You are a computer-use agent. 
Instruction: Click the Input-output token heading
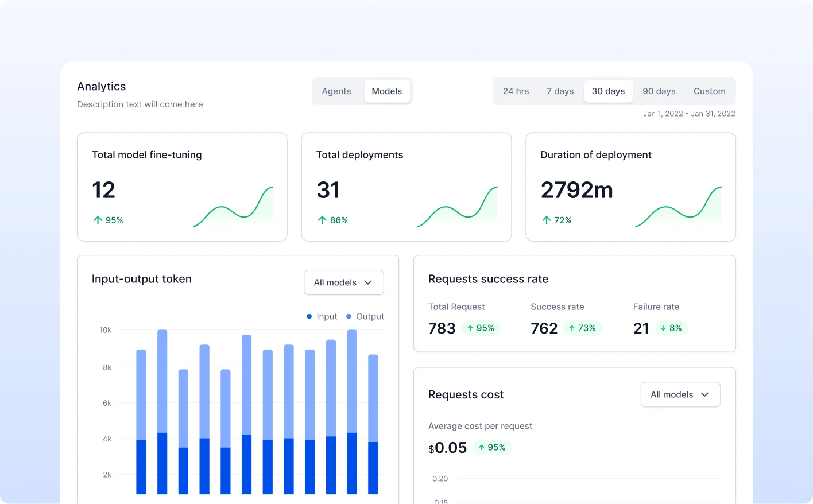click(x=142, y=279)
